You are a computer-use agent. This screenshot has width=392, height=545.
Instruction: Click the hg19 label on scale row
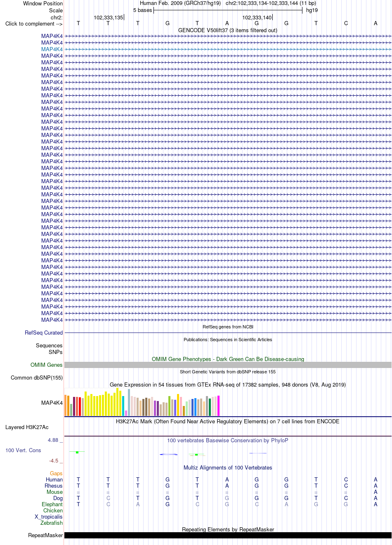coord(312,10)
